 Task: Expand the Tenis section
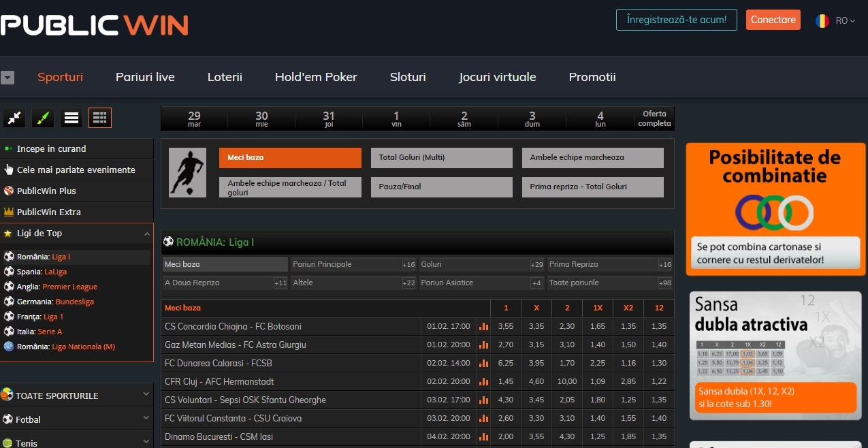click(146, 442)
